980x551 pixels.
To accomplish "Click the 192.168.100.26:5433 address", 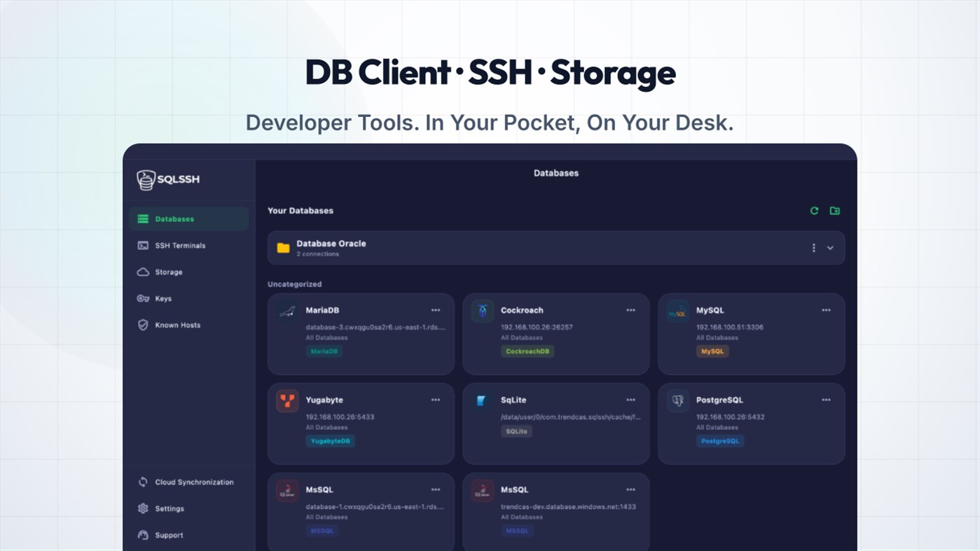I will 340,417.
